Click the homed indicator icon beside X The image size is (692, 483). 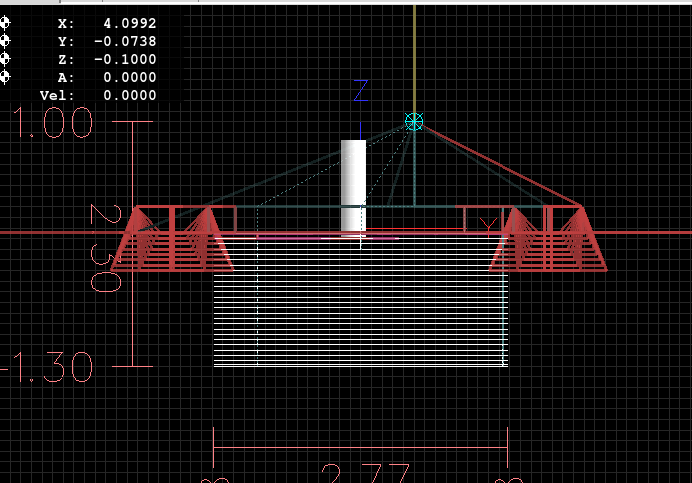click(4, 23)
